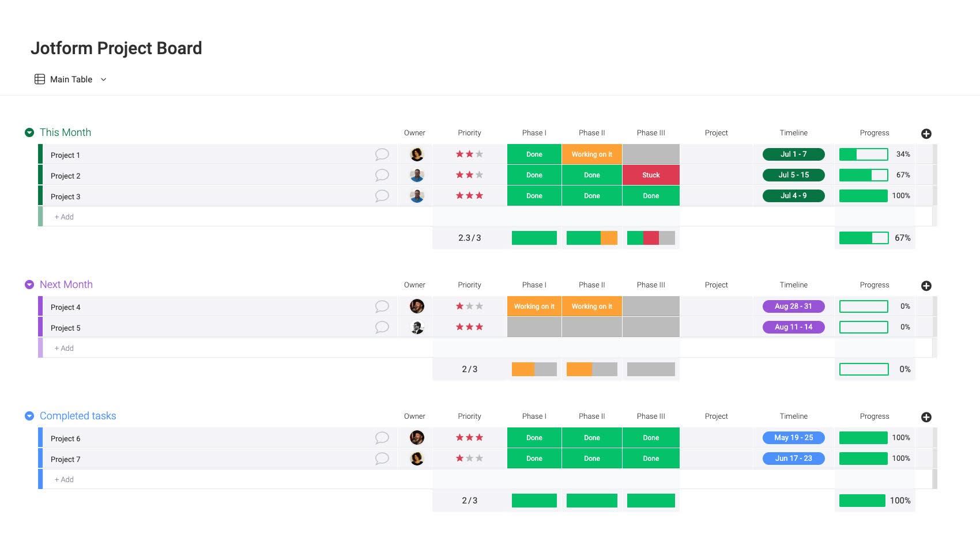Collapse the This Month group

tap(29, 132)
